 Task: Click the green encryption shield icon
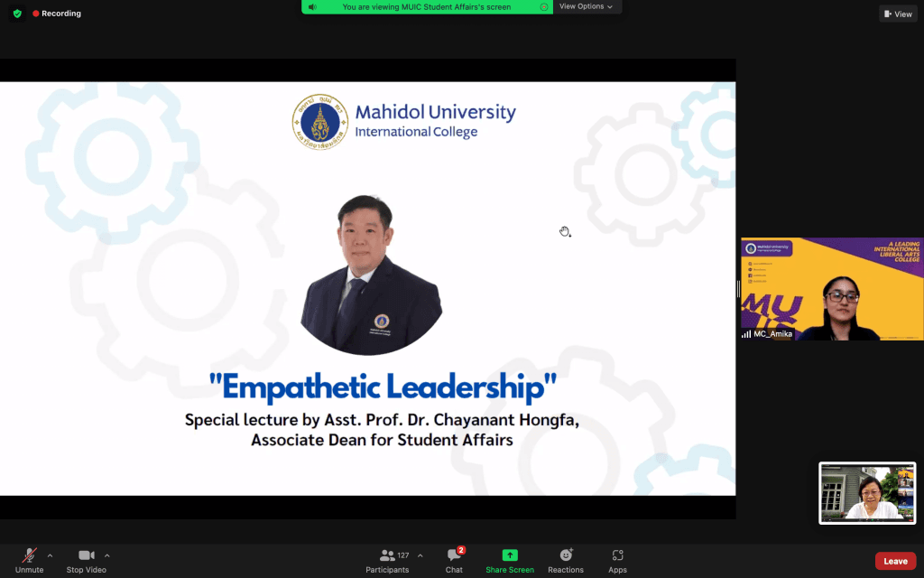[17, 14]
